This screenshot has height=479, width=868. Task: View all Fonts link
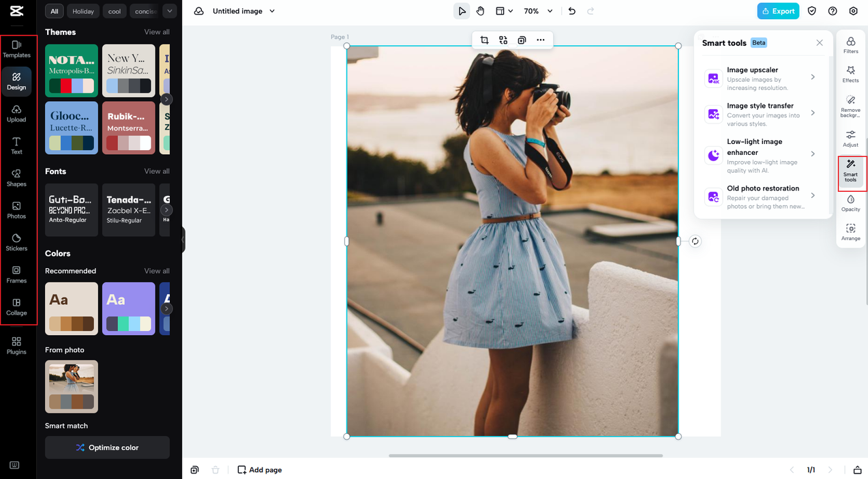tap(157, 171)
